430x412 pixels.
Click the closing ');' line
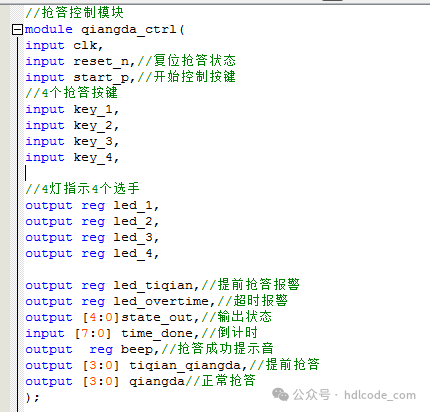[33, 397]
